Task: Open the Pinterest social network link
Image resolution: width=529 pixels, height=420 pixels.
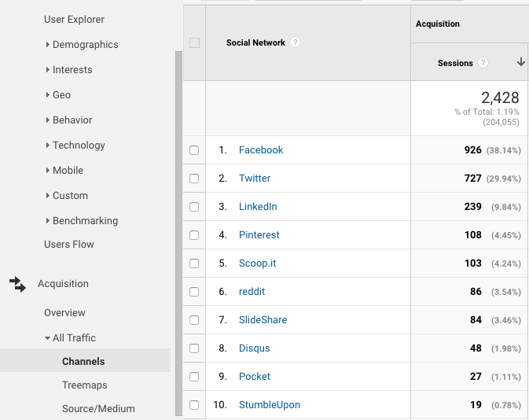Action: [x=259, y=235]
